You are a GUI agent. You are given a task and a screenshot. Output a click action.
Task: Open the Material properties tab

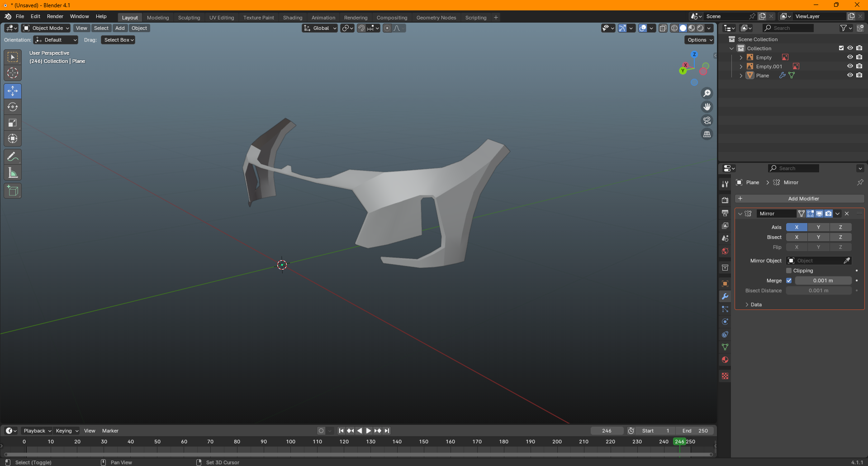tap(725, 360)
